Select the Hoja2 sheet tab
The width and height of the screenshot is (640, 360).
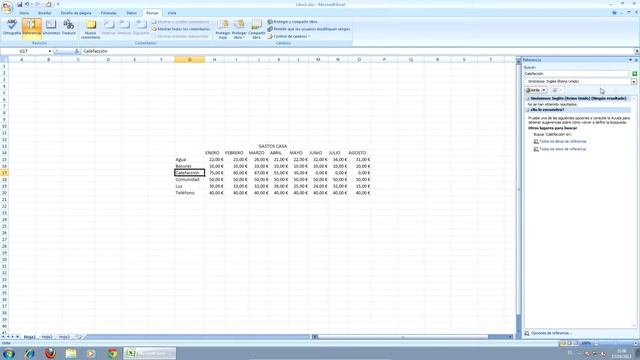[47, 337]
